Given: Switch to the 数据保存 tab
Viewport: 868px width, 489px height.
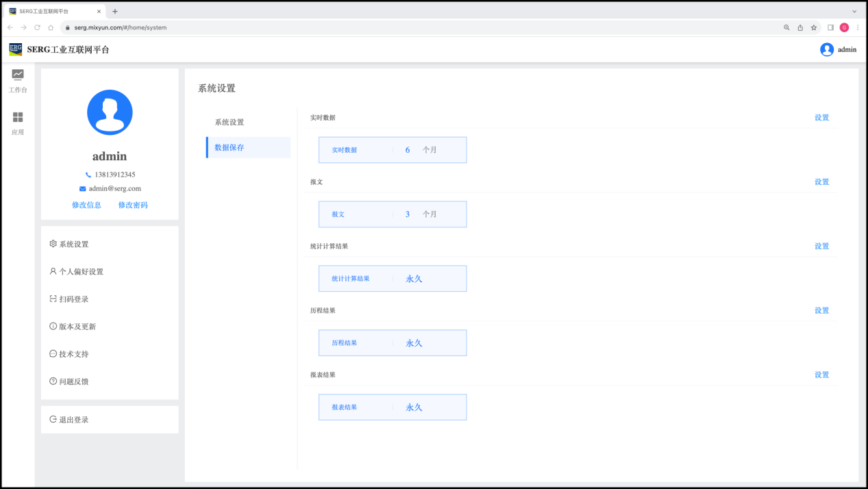Looking at the screenshot, I should coord(230,147).
